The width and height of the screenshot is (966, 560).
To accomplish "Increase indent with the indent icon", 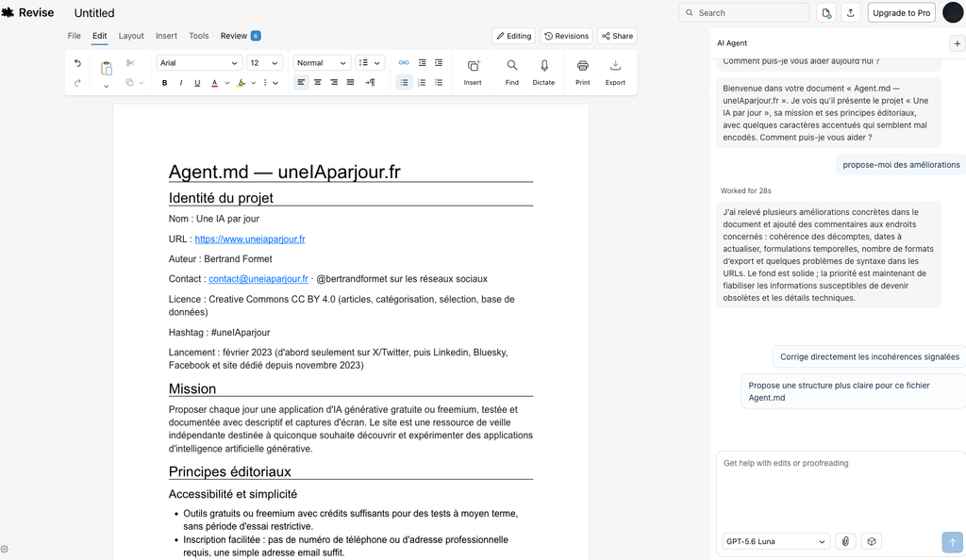I will point(439,63).
